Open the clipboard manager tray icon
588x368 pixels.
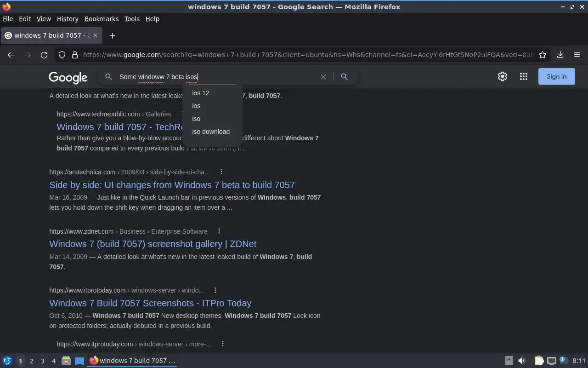[539, 361]
